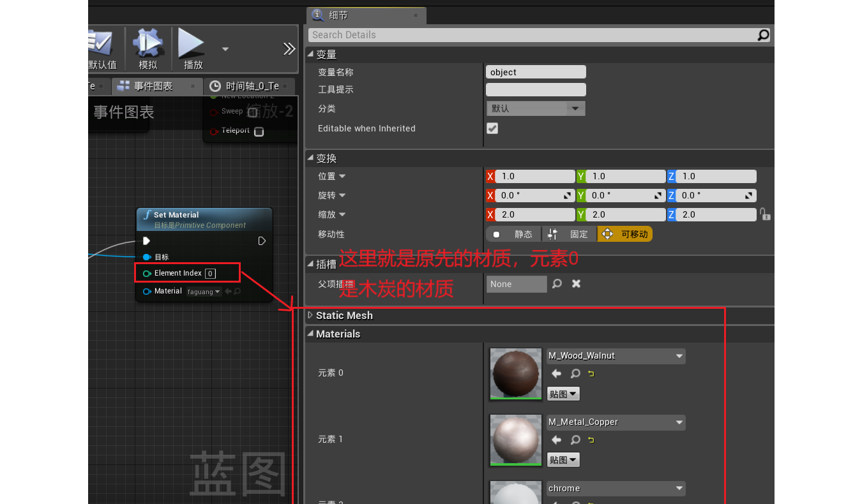Reset M_Metal_Copper to default yellow arrow
This screenshot has height=504, width=862.
point(591,440)
